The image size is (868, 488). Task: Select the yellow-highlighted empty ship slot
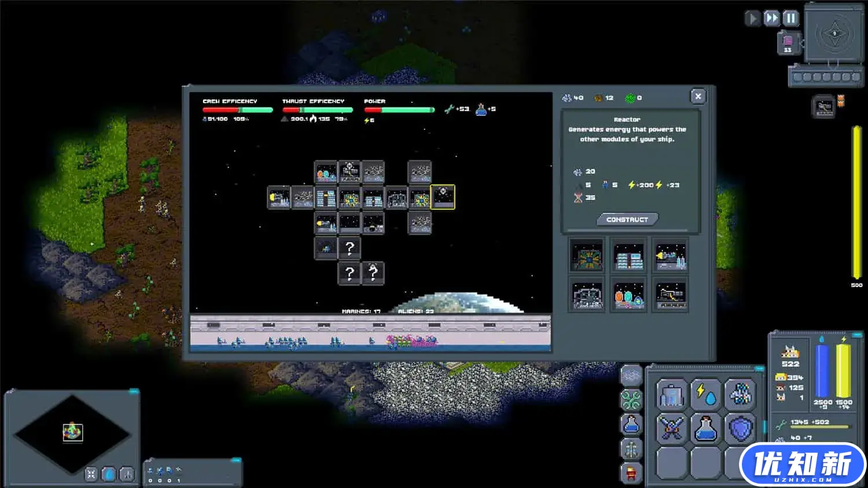point(443,197)
